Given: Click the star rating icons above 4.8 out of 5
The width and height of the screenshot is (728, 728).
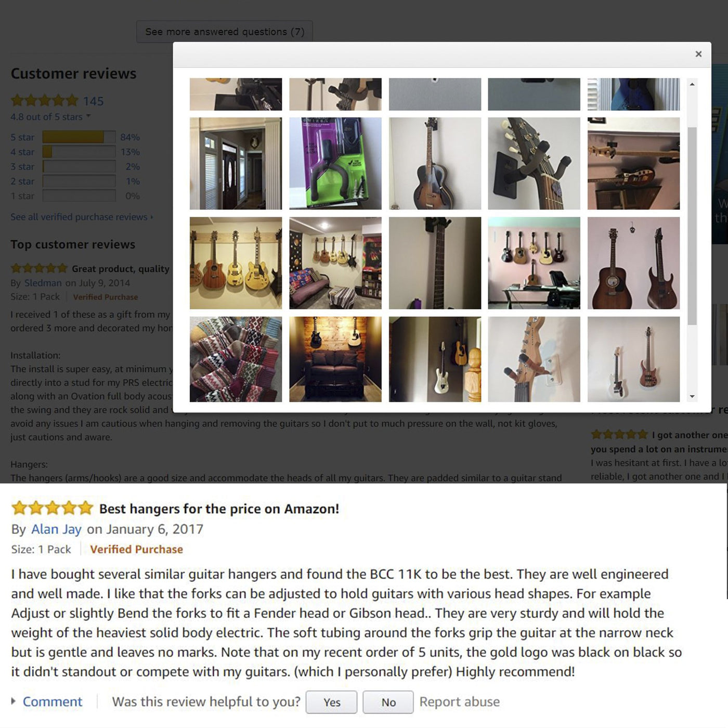Looking at the screenshot, I should [44, 100].
